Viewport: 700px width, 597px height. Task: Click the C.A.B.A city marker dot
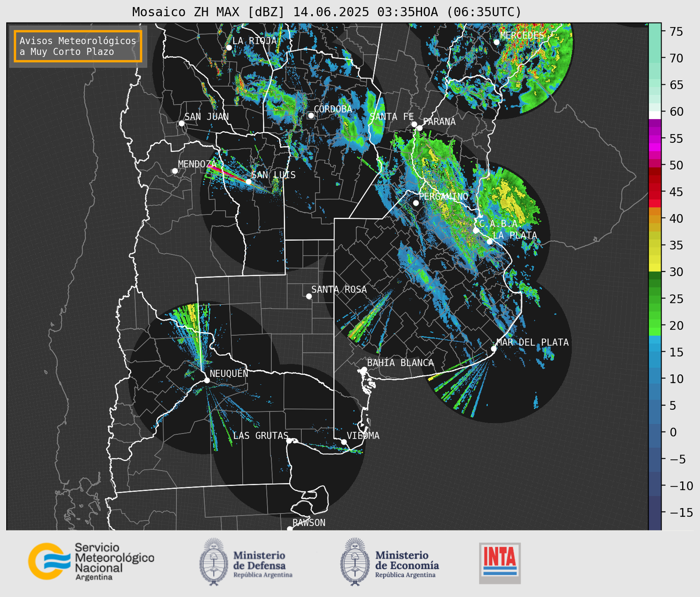(x=476, y=230)
